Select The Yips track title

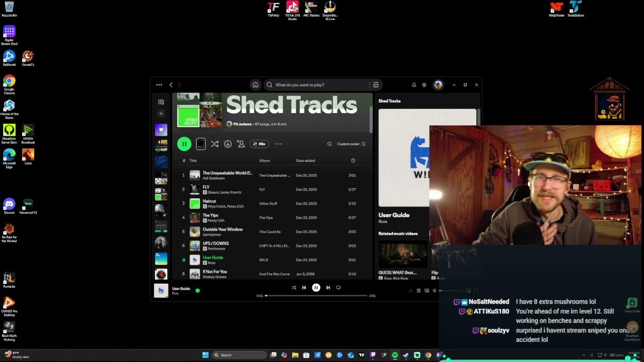[x=210, y=215]
